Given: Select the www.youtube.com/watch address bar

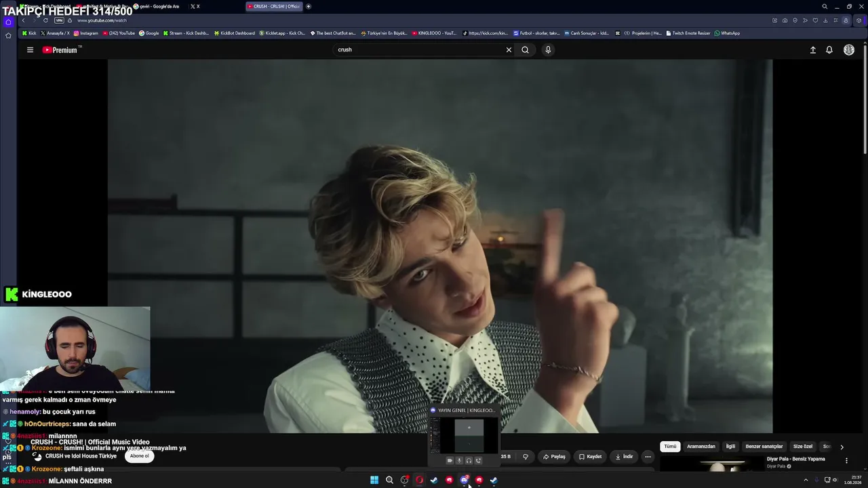Looking at the screenshot, I should pyautogui.click(x=102, y=20).
